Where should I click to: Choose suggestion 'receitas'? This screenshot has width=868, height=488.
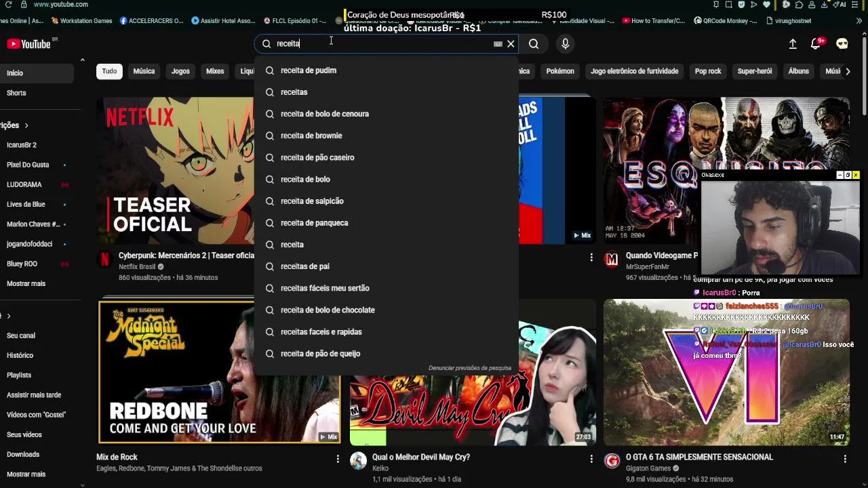386,92
